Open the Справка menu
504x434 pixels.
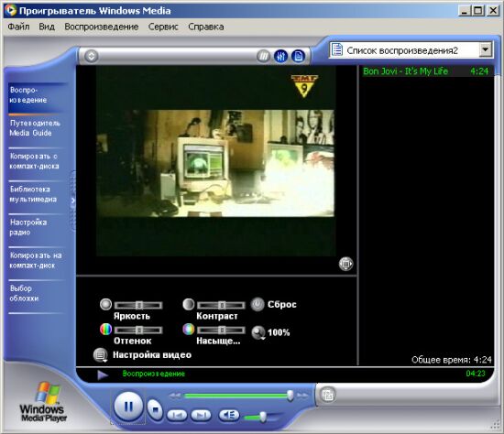click(x=206, y=27)
